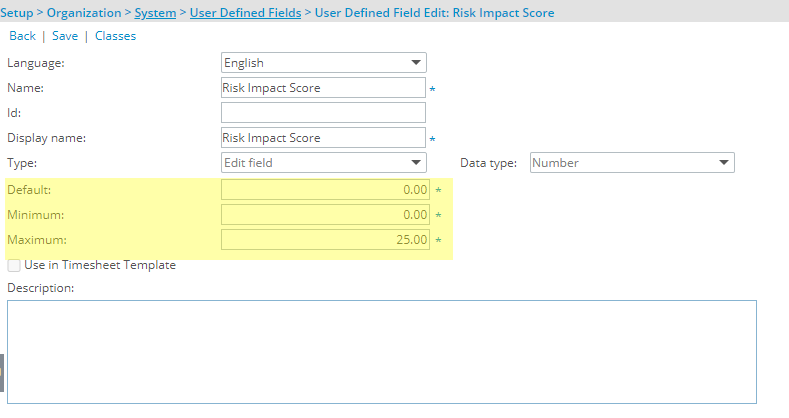This screenshot has width=789, height=418.
Task: Open the Classes link
Action: pyautogui.click(x=116, y=36)
